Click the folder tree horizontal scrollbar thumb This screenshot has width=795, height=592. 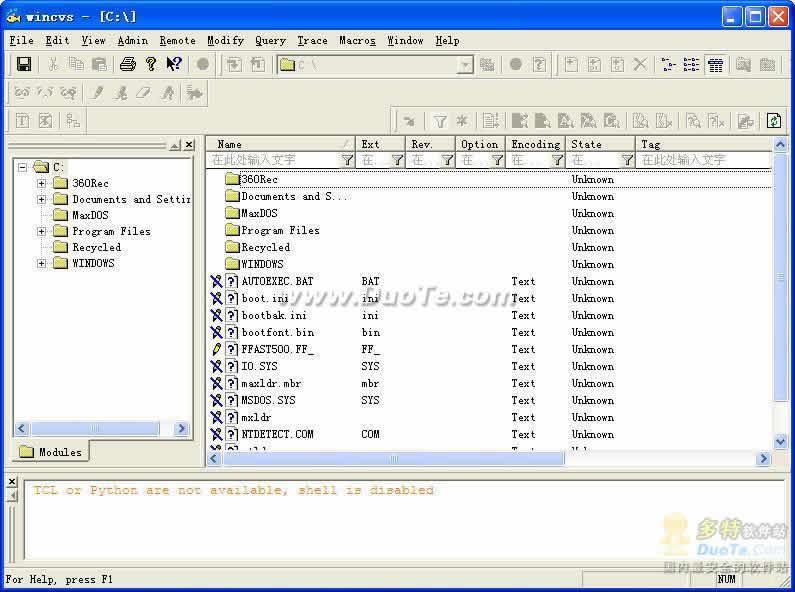click(x=95, y=428)
